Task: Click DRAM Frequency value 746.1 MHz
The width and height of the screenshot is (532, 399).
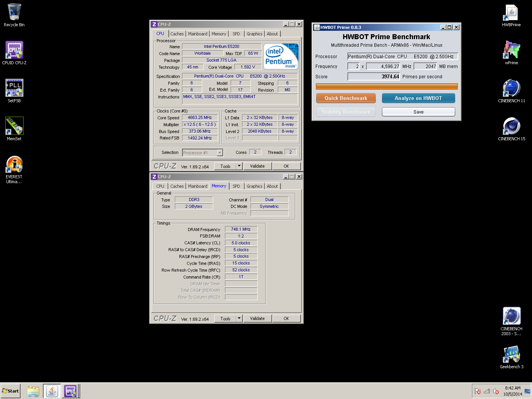Action: point(241,230)
